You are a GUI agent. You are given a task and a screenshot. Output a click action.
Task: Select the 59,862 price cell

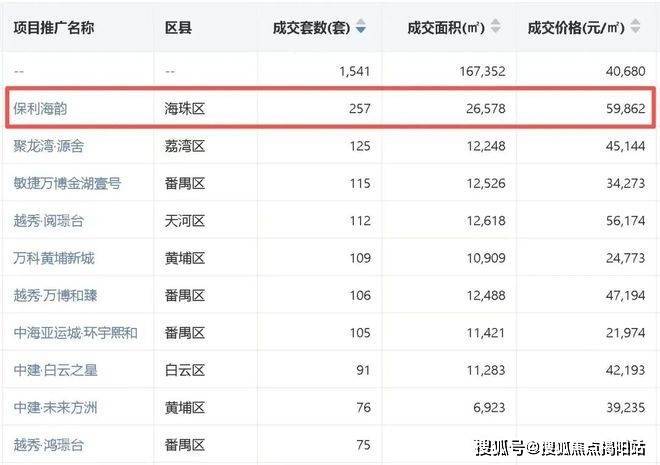(625, 109)
